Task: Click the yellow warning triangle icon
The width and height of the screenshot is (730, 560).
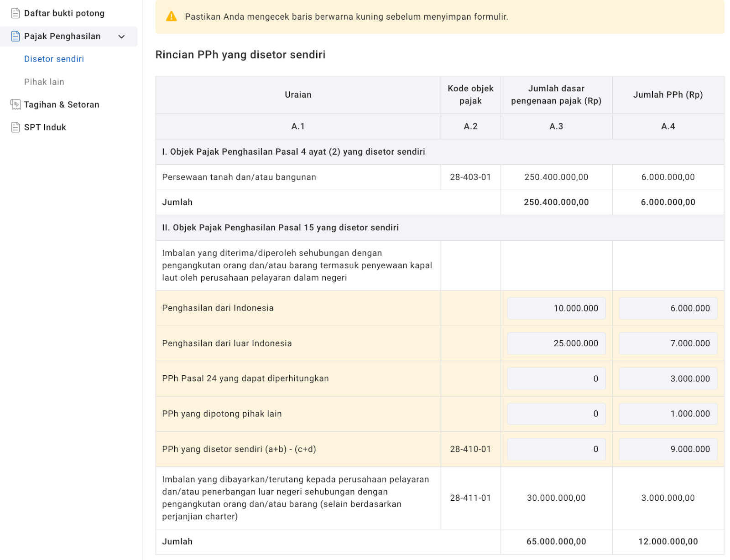Action: 172,17
